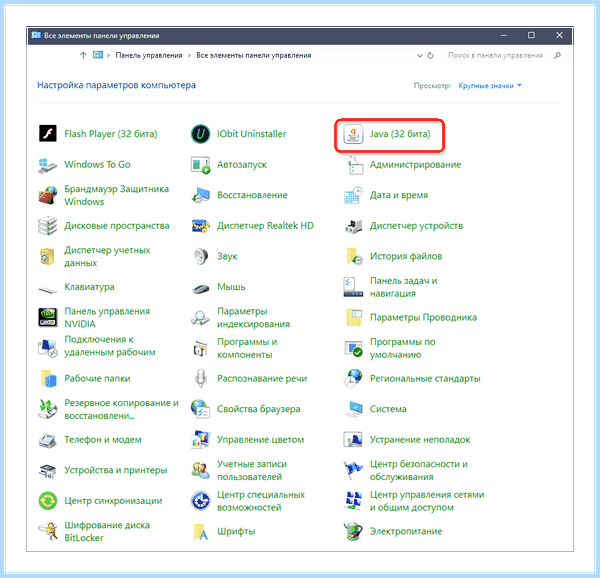Focus the Поиск в панели управления field

(504, 55)
